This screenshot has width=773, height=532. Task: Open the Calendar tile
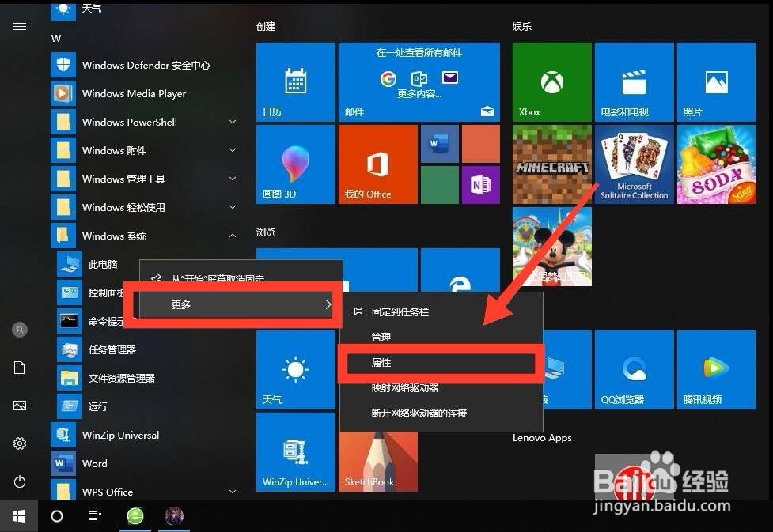pos(296,81)
